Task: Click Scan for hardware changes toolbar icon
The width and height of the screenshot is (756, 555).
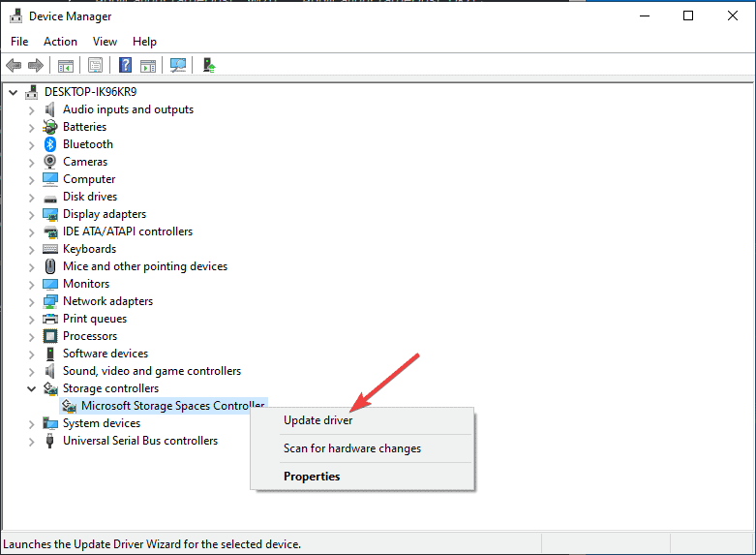Action: 178,65
